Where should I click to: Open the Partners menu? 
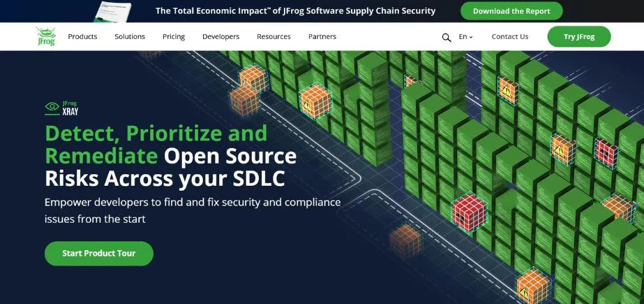tap(322, 36)
